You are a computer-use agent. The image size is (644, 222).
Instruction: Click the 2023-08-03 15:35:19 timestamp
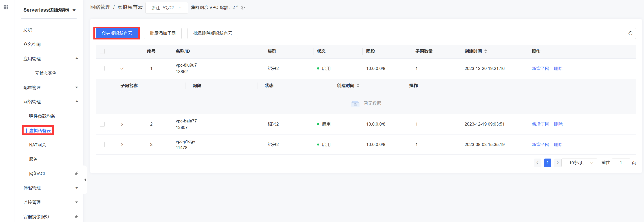pyautogui.click(x=484, y=145)
